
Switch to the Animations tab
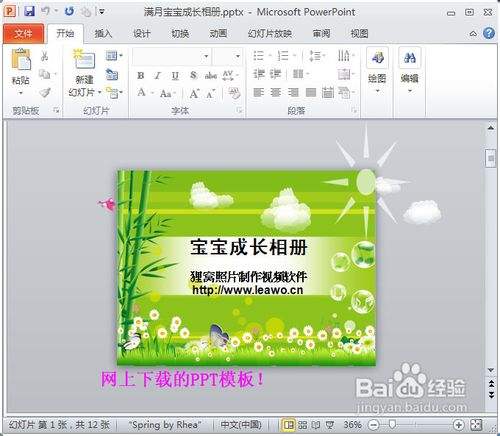[x=218, y=34]
